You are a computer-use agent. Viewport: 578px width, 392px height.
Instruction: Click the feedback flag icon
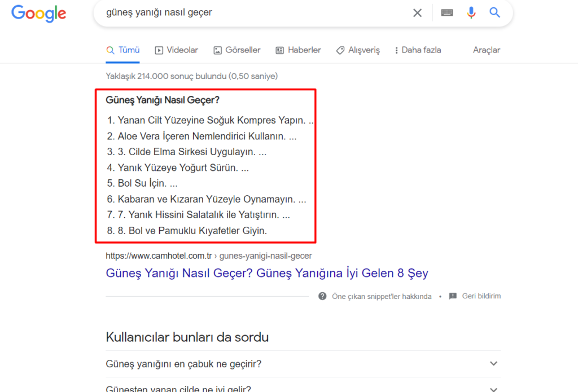tap(453, 296)
